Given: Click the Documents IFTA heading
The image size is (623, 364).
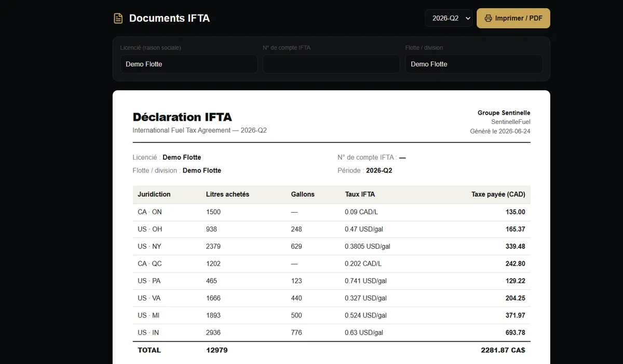Looking at the screenshot, I should tap(169, 18).
